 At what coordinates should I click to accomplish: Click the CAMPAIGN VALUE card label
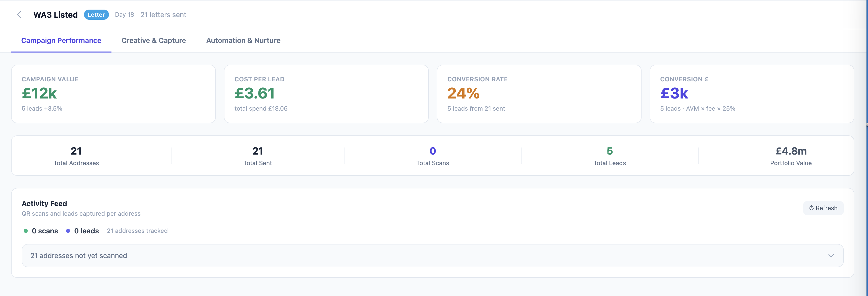tap(50, 79)
